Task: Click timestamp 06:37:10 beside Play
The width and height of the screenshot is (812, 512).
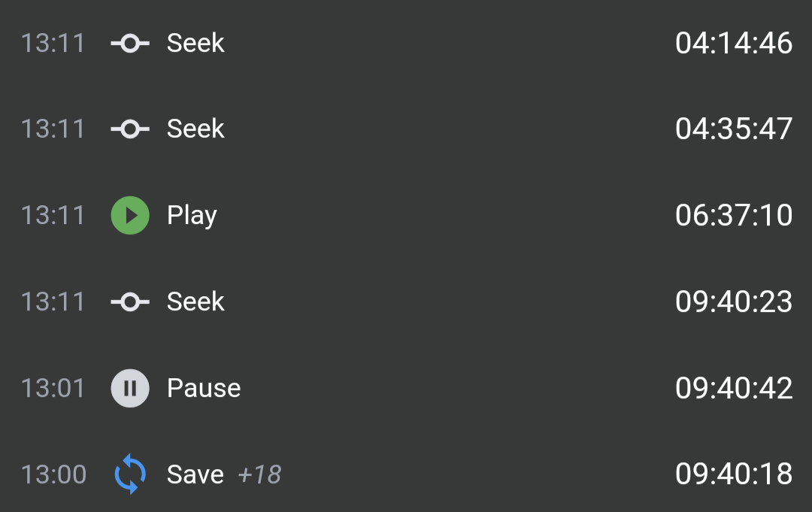Action: 734,215
